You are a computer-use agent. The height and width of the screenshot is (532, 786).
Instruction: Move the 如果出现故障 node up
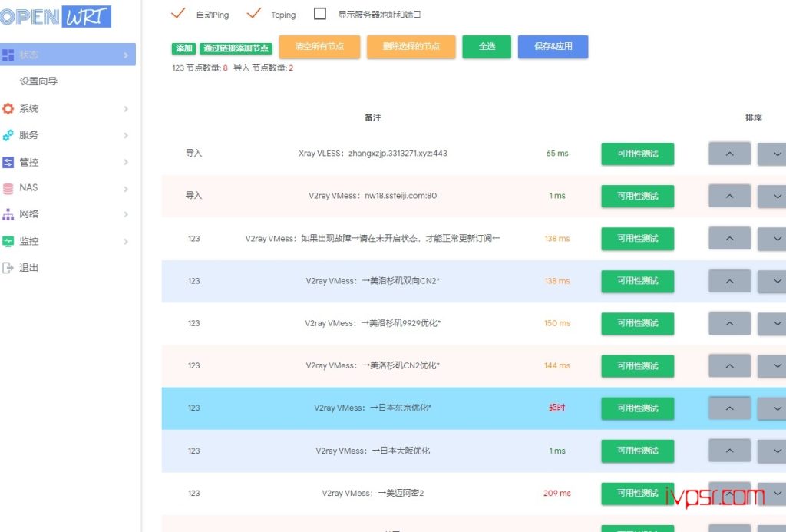[729, 238]
